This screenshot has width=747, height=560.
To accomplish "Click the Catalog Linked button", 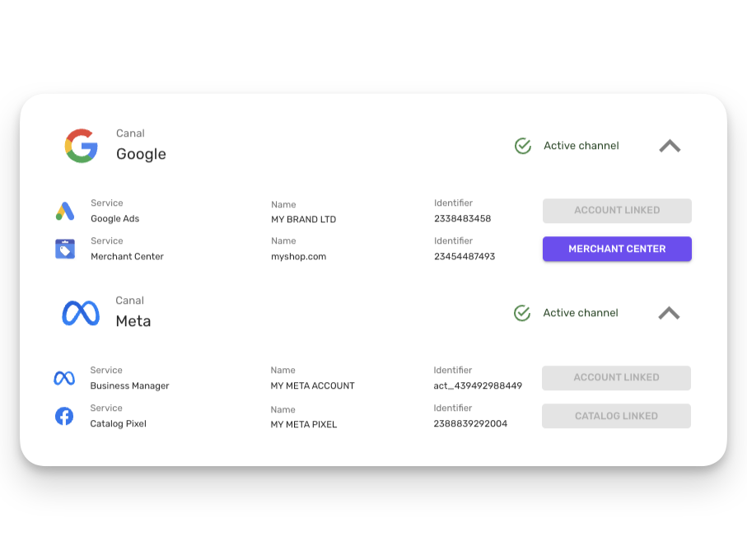I will 616,416.
